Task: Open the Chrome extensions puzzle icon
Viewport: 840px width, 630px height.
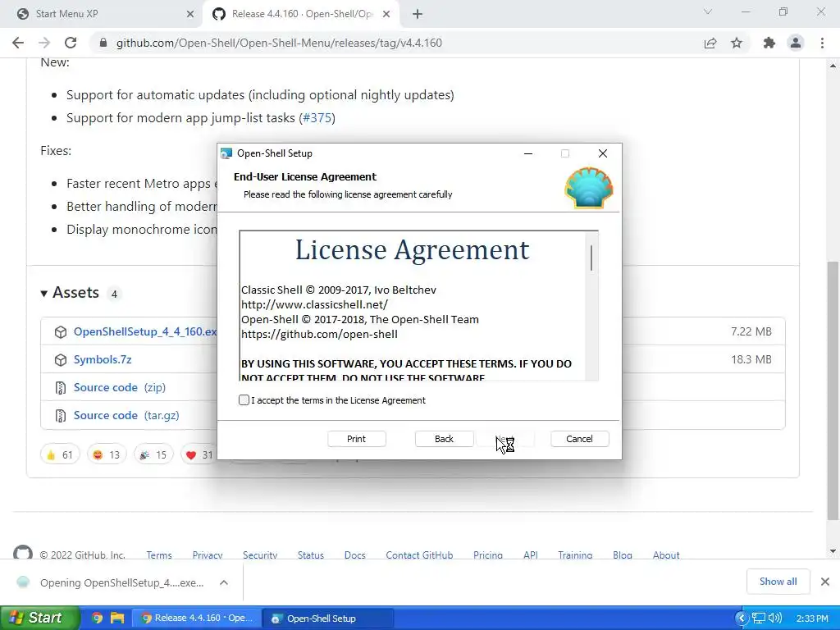Action: 769,43
